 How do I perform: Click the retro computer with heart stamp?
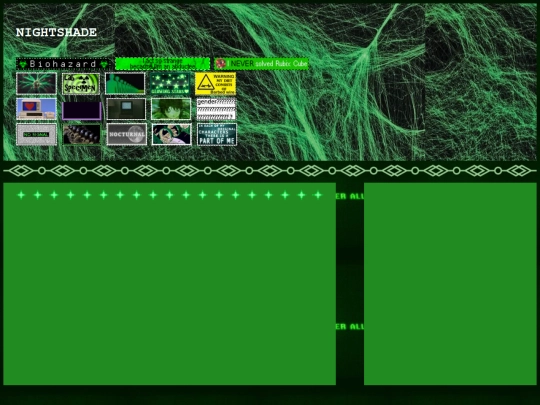point(36,109)
